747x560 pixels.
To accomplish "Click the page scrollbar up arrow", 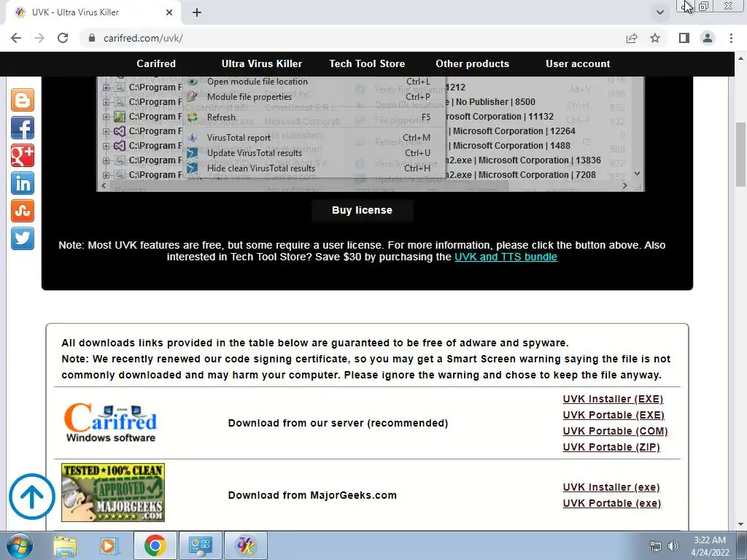I will pos(740,58).
